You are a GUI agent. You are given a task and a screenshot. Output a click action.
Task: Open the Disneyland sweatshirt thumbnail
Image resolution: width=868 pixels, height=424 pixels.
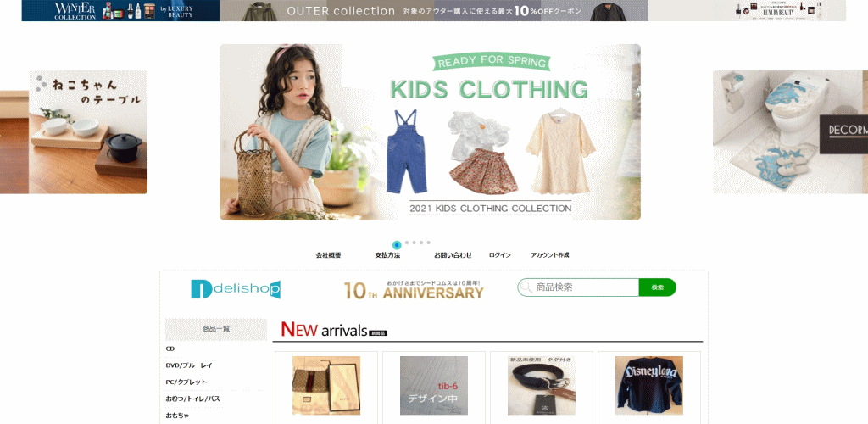point(649,386)
